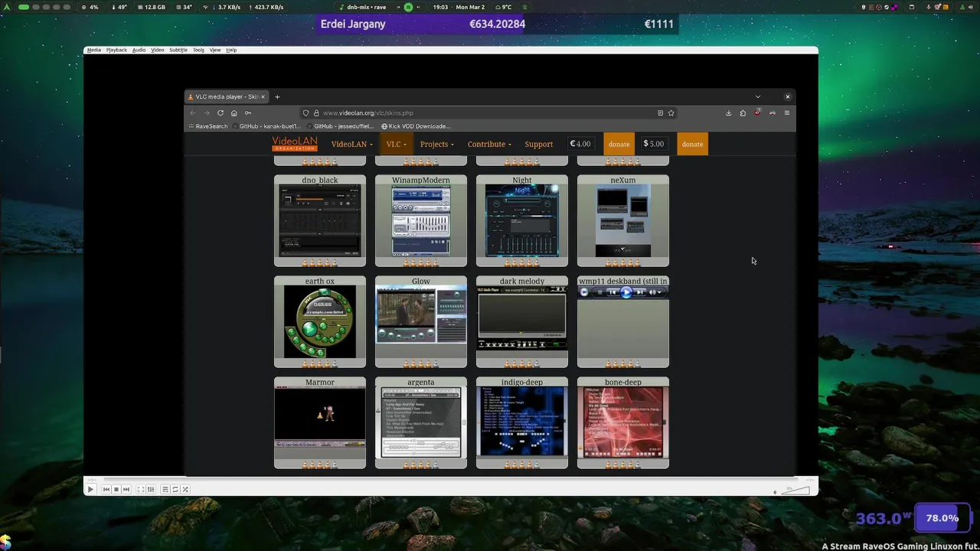Toggle shuffle playback in VLC
Screen dimensions: 980x551
point(185,489)
